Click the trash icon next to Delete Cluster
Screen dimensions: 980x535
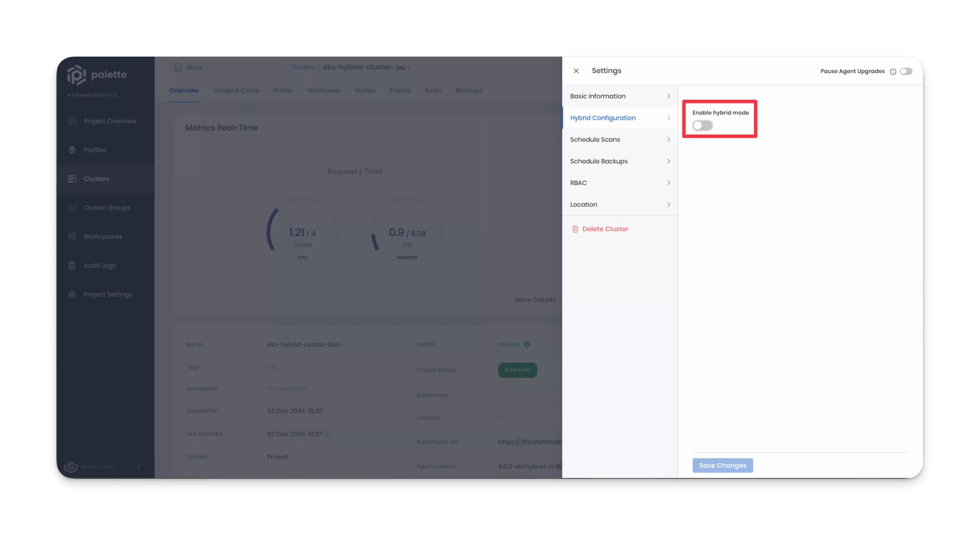coord(575,229)
